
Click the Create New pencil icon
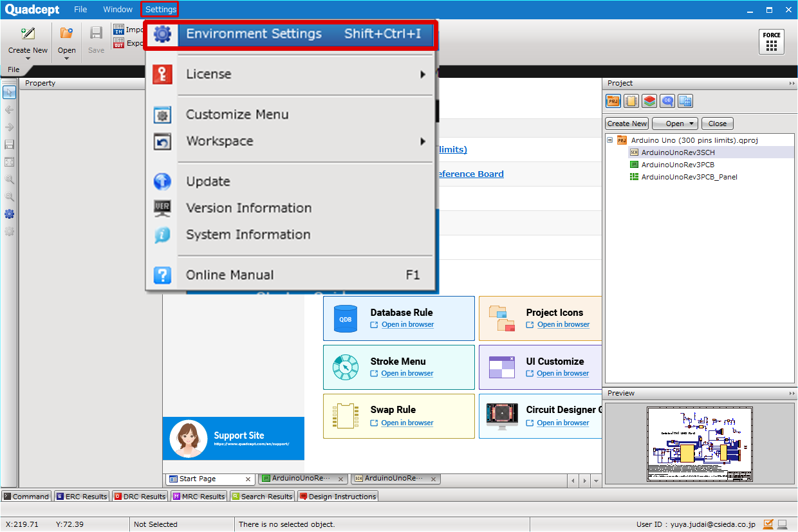pos(28,34)
